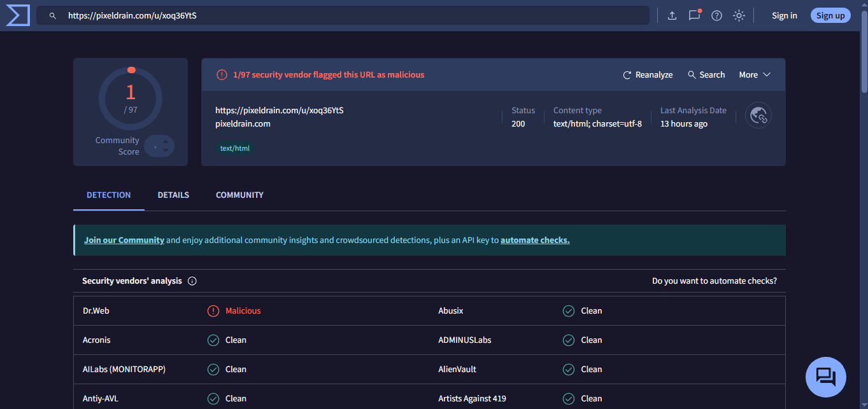Click the clean checkmark icon for Acronis
868x409 pixels.
pyautogui.click(x=213, y=340)
